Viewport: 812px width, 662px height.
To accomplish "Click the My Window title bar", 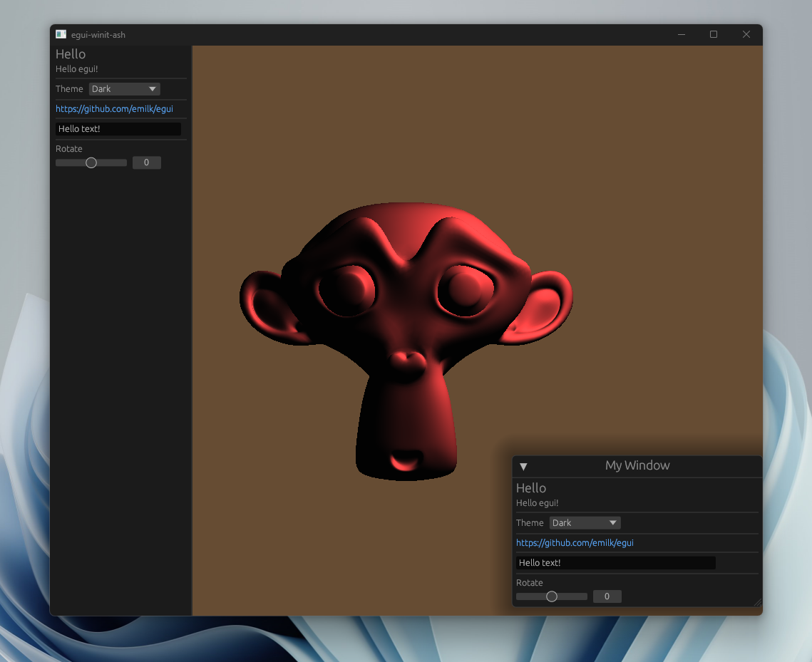I will [637, 466].
